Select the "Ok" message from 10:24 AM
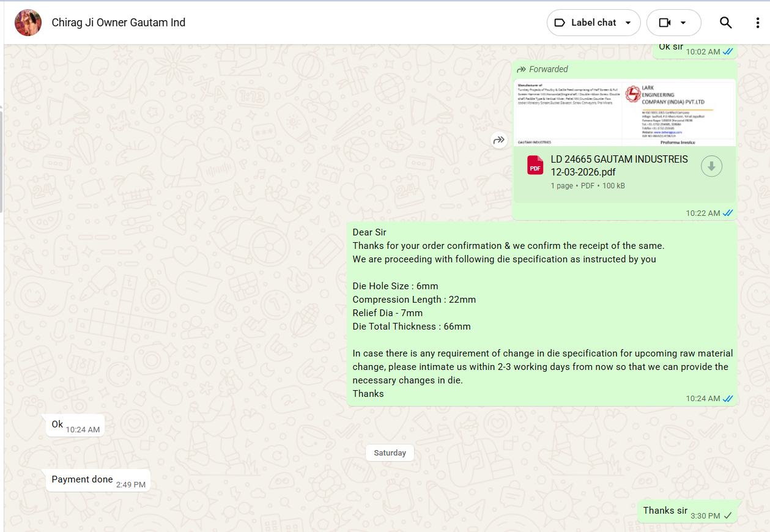This screenshot has height=532, width=770. pos(57,424)
